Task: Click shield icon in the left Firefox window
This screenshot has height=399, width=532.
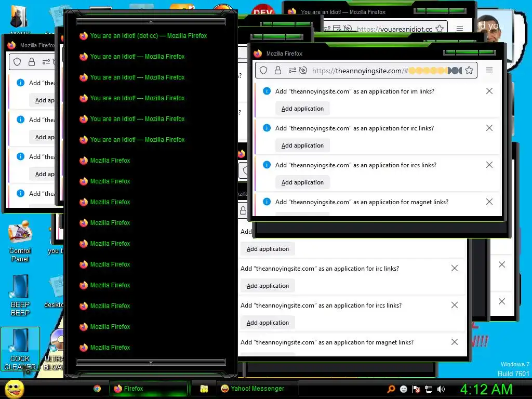Action: tap(17, 62)
